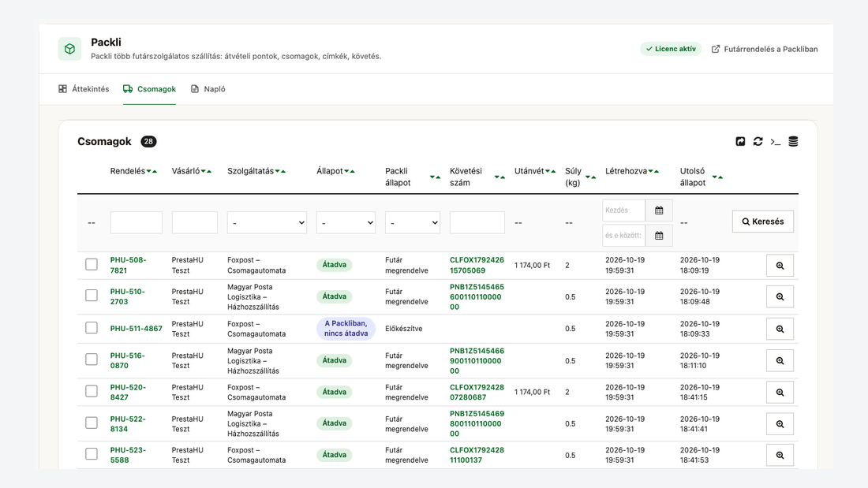The width and height of the screenshot is (868, 488).
Task: Open magnifier for order PHU-520-8427
Action: click(780, 393)
